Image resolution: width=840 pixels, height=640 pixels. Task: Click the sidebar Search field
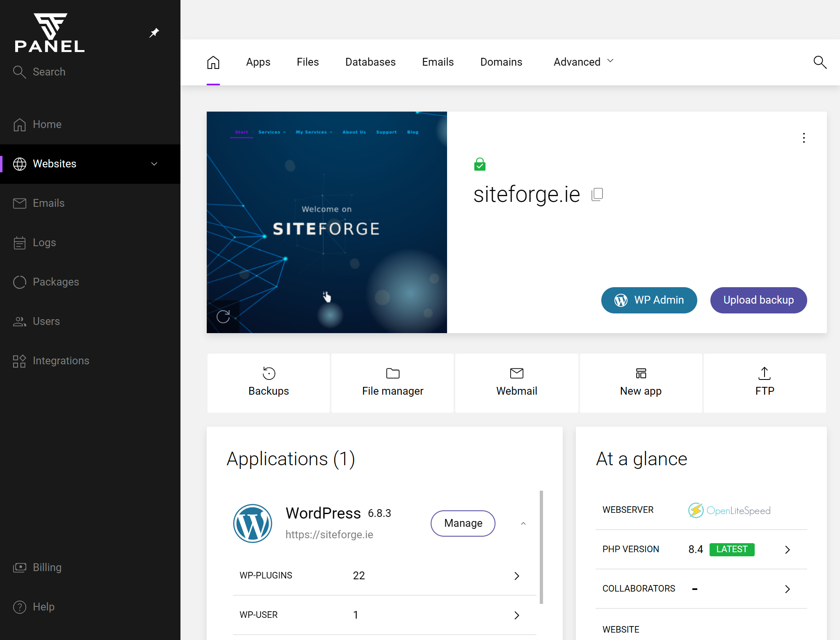tap(49, 72)
